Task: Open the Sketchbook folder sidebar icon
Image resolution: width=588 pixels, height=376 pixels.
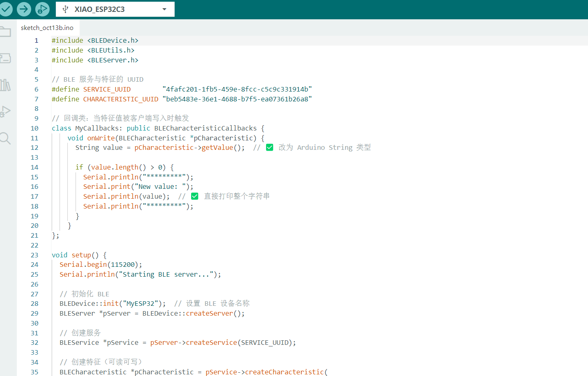Action: [x=5, y=32]
